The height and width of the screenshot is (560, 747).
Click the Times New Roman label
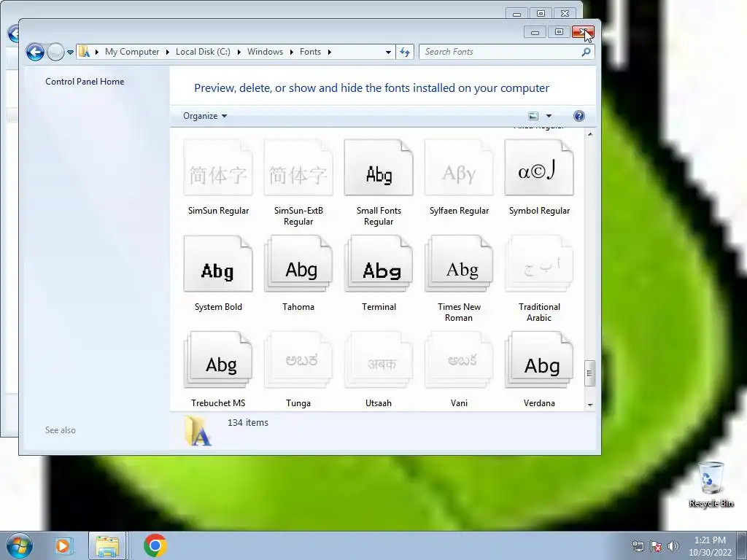459,312
